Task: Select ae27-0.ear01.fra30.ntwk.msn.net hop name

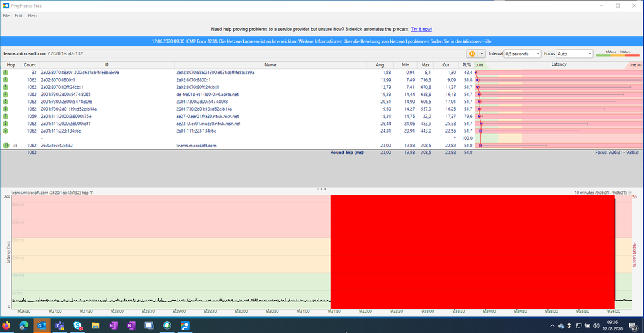Action: coord(208,116)
